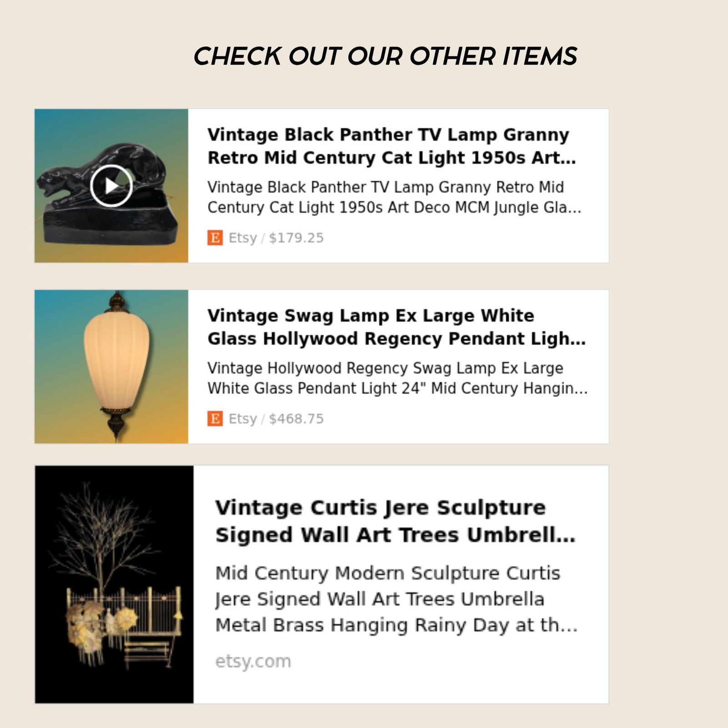Image resolution: width=728 pixels, height=728 pixels.
Task: Select the $179.25 price text
Action: click(x=296, y=238)
